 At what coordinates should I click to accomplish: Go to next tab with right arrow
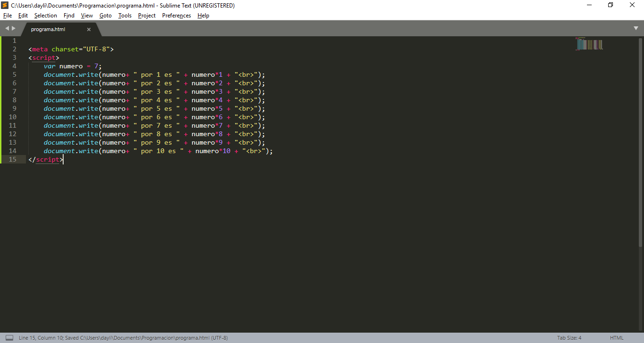click(x=14, y=29)
